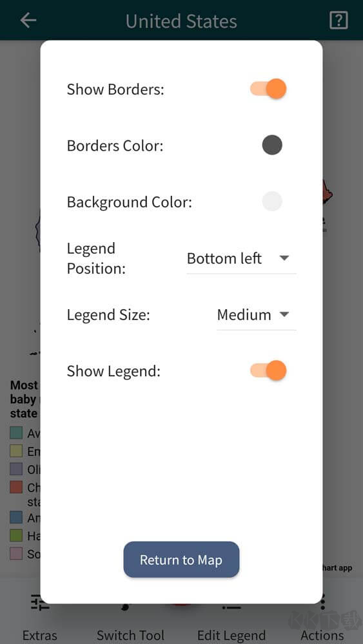Choose the light Background Color swatch
Viewport: 363px width, 644px height.
(x=272, y=201)
